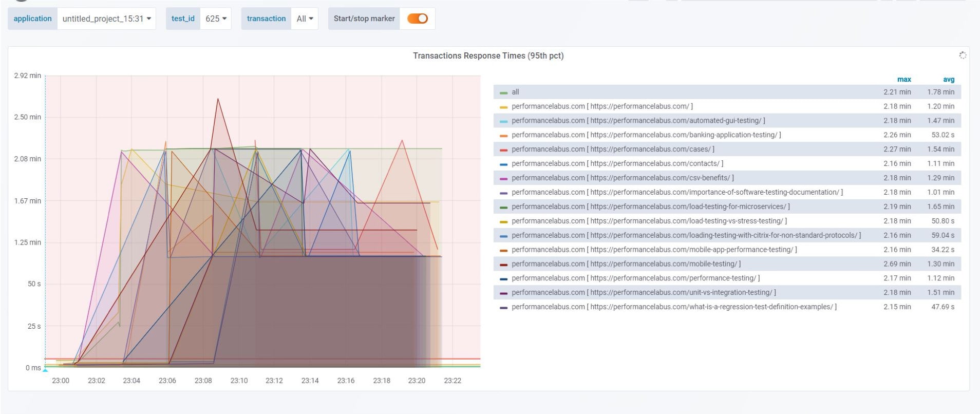Select what-is-a-regression-test-definition-examples legend series
980x414 pixels.
tap(674, 307)
